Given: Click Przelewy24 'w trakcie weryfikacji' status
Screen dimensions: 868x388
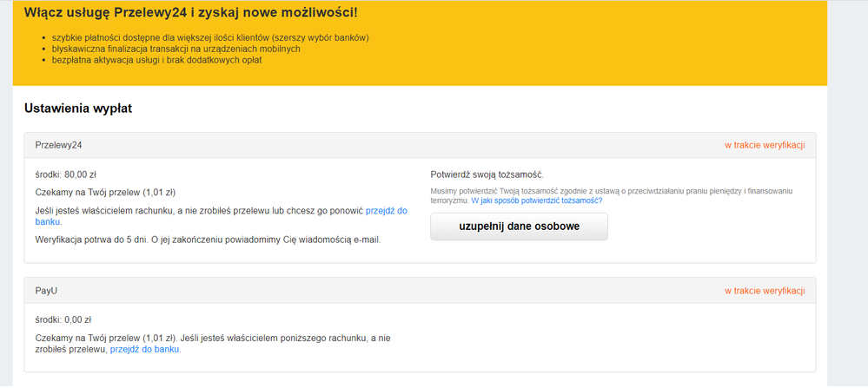Looking at the screenshot, I should click(x=765, y=145).
